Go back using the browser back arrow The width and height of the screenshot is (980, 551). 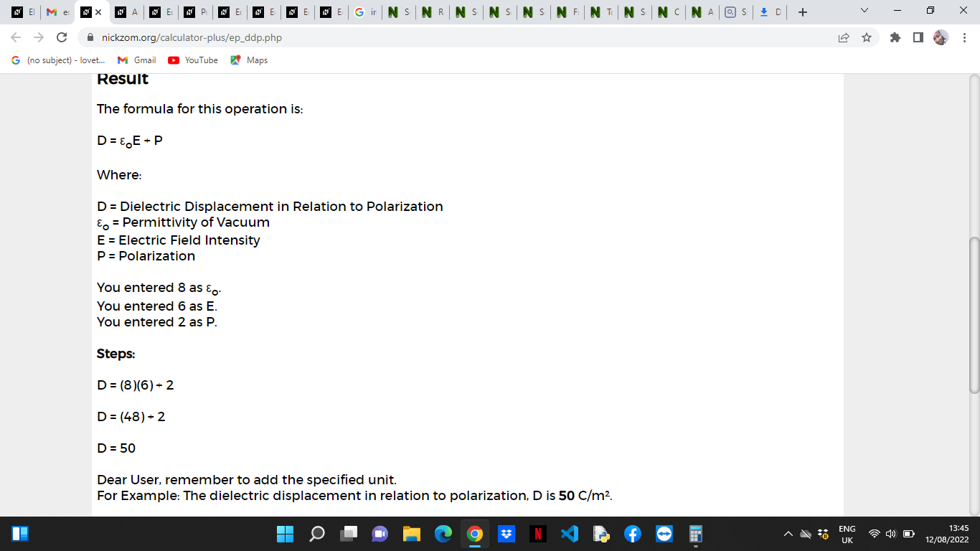pos(17,37)
